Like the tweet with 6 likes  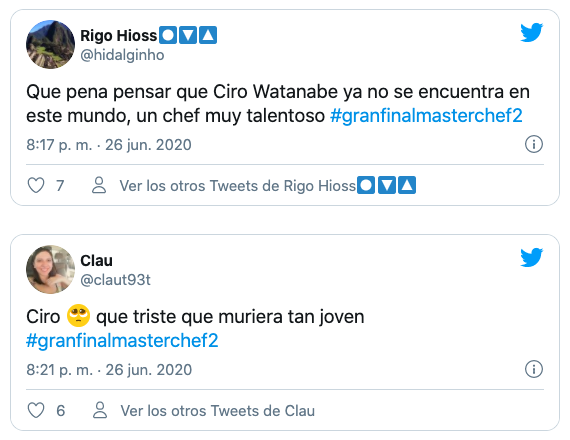36,411
